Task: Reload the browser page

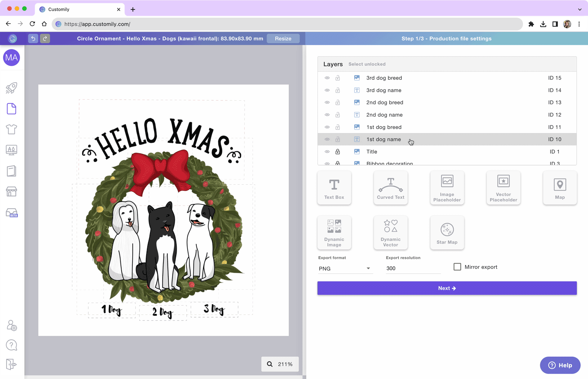Action: pos(32,24)
